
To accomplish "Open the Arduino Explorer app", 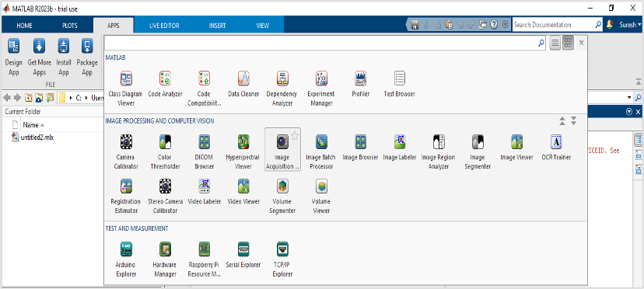I will click(x=125, y=259).
